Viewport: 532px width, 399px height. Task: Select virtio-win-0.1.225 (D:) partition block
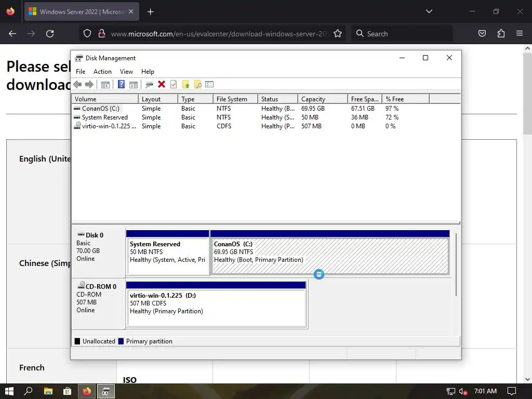217,304
